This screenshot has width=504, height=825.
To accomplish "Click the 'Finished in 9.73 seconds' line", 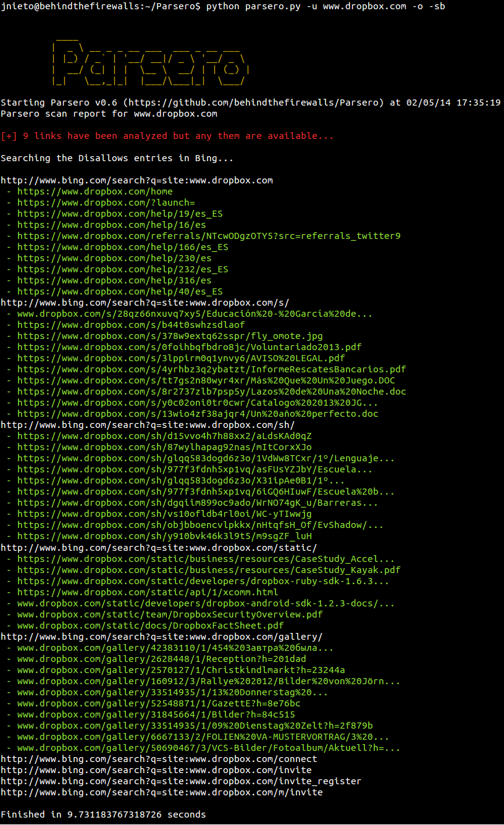I will 103,814.
